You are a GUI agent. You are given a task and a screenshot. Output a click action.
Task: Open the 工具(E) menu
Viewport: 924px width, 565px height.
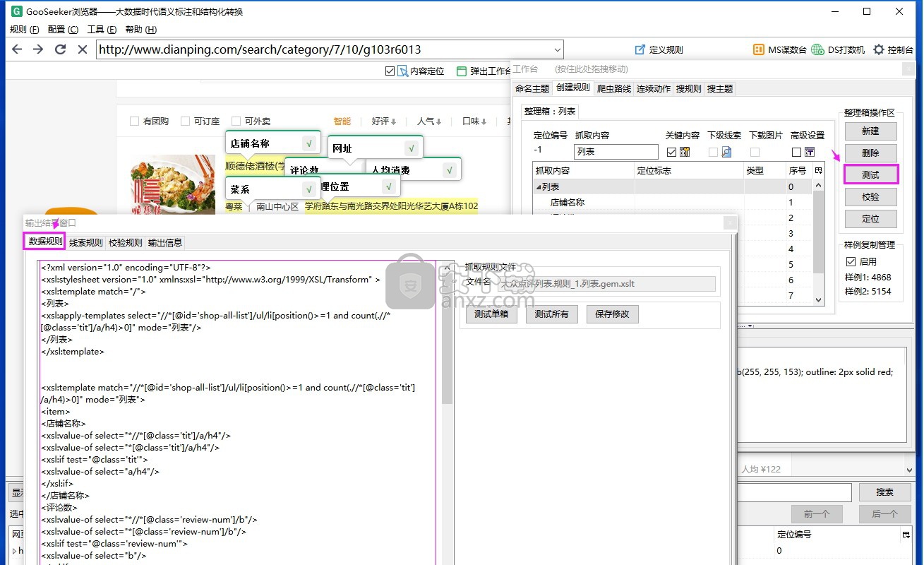click(x=102, y=30)
